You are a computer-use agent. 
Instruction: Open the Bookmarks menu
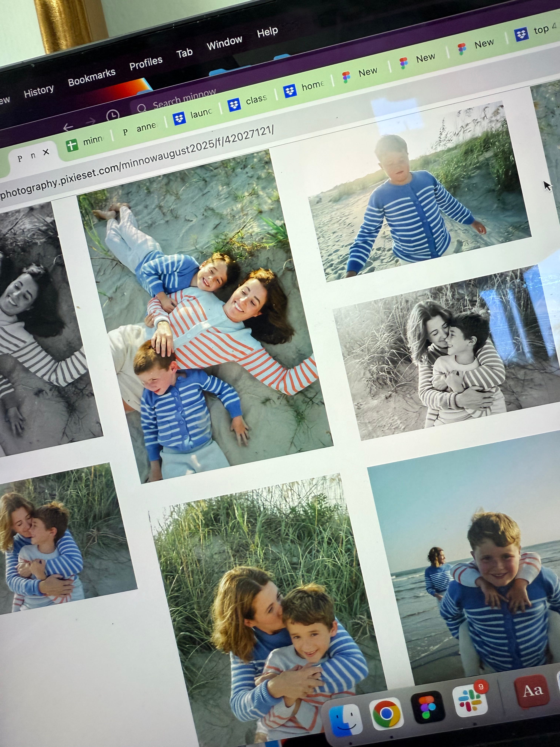91,77
